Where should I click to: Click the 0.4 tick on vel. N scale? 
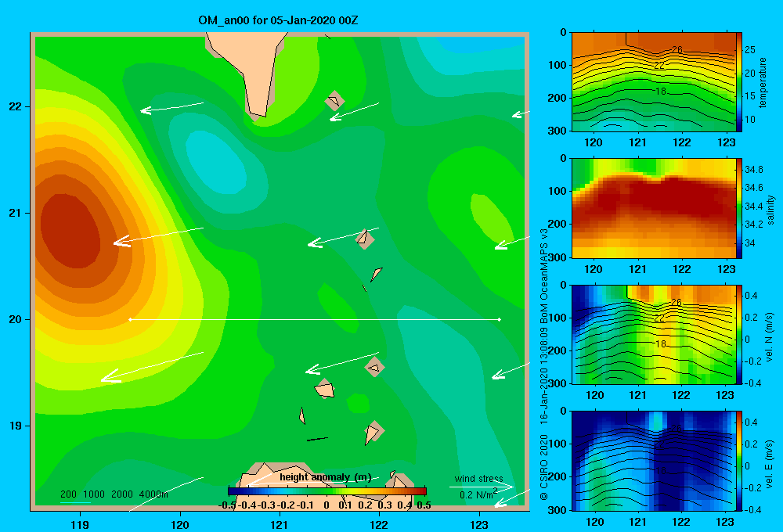(751, 296)
